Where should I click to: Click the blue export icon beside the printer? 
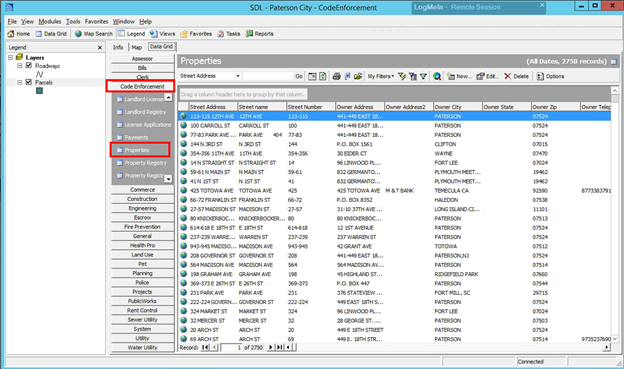click(347, 76)
